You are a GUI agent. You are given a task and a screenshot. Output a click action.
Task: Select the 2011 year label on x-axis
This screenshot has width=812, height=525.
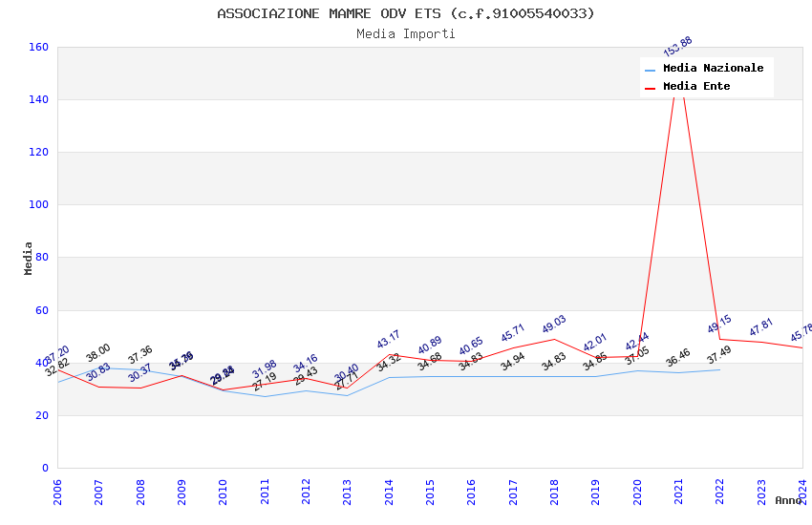264,492
